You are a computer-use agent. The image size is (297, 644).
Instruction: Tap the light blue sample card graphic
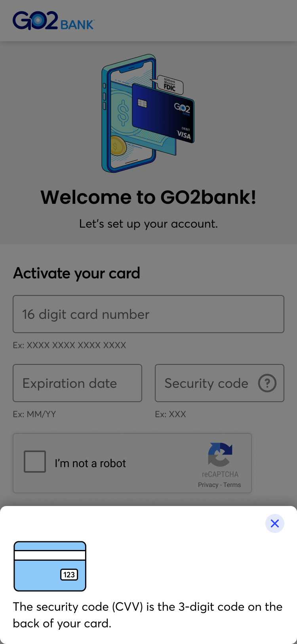click(x=49, y=567)
